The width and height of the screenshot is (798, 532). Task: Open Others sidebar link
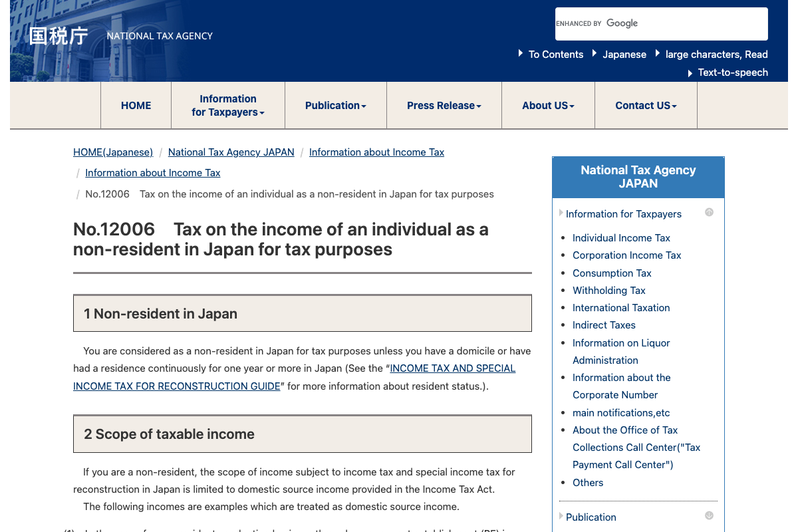[588, 483]
